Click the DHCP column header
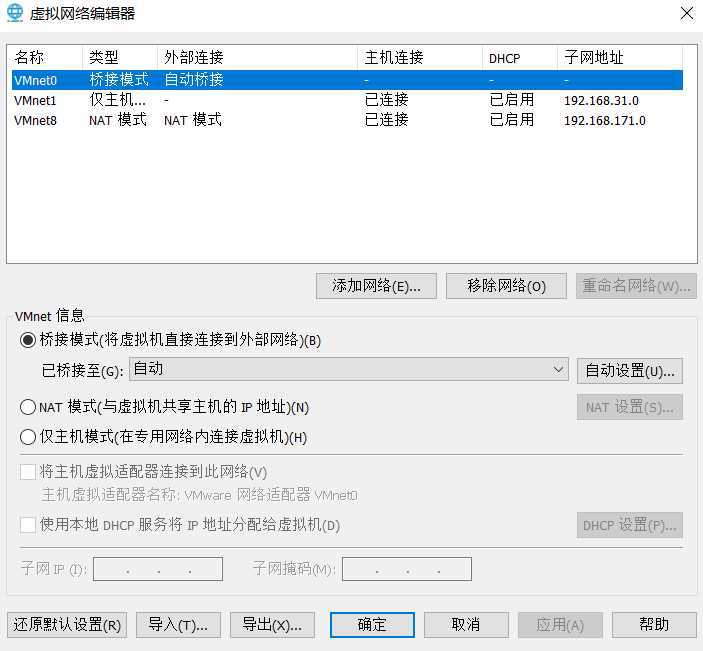 click(520, 57)
